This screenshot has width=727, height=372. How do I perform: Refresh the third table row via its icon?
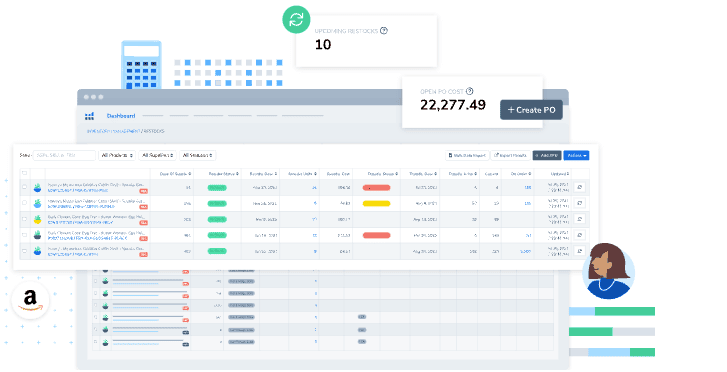pos(580,219)
